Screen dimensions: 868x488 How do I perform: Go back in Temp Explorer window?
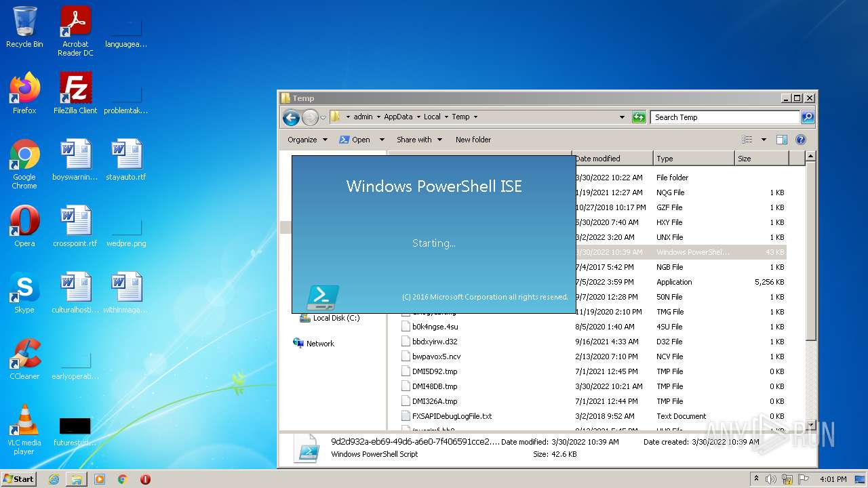[x=292, y=117]
